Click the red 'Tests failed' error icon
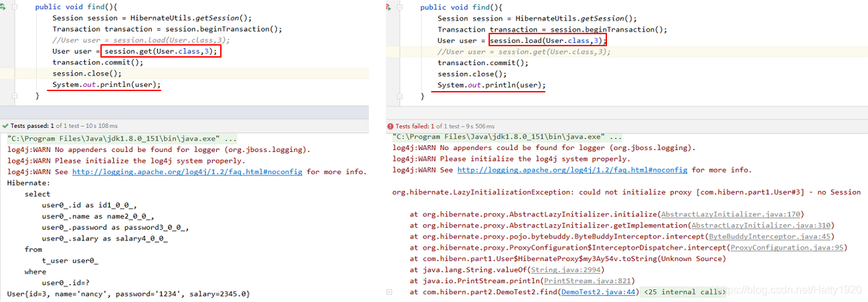This screenshot has width=868, height=302. (x=391, y=126)
